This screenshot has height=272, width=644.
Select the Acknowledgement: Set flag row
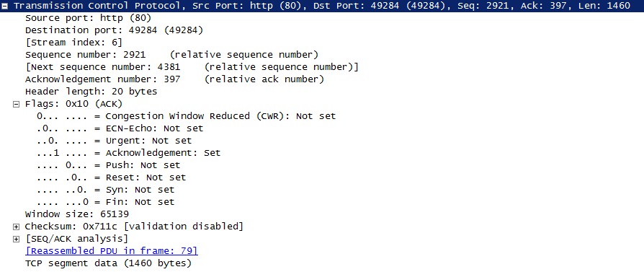(128, 153)
